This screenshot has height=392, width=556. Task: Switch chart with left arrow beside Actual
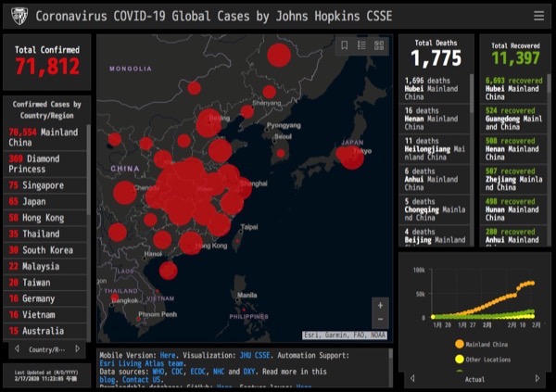tap(412, 378)
